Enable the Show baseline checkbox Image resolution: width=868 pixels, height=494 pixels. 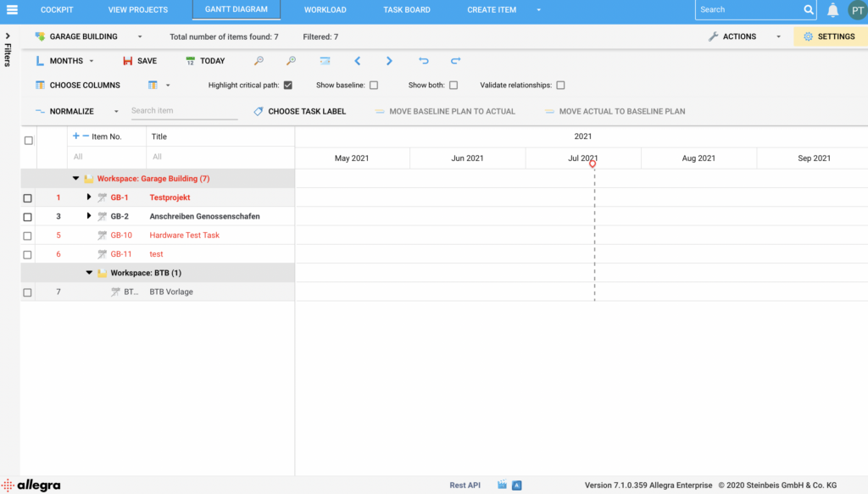(x=374, y=86)
